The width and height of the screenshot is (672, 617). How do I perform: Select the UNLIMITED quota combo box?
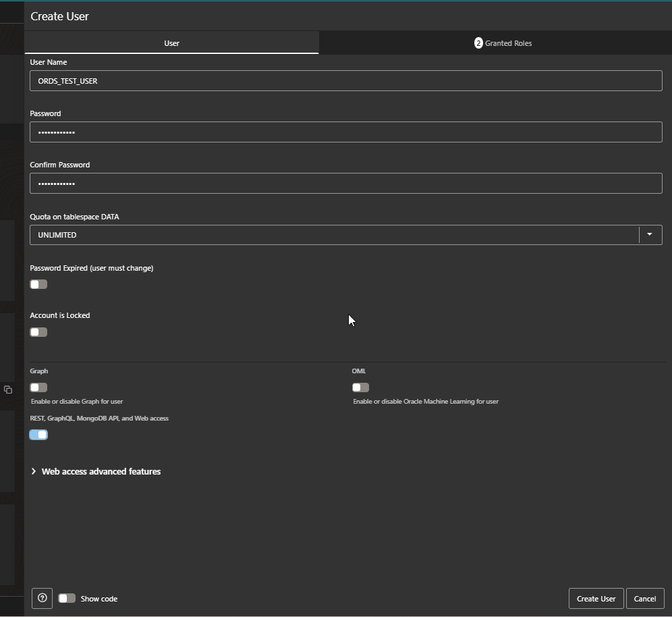pyautogui.click(x=337, y=234)
